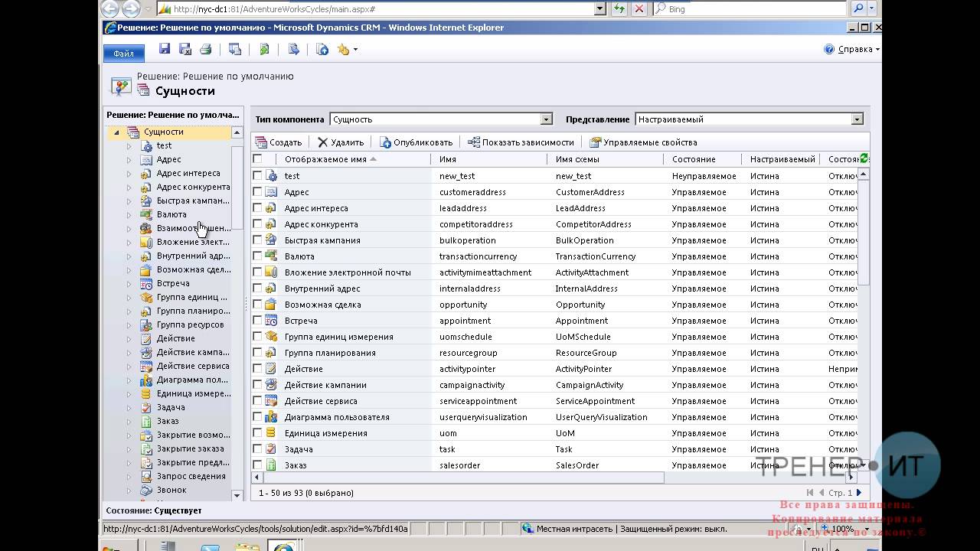Click the solution icon beside the page title
Viewport: 980px width, 551px height.
[x=121, y=85]
